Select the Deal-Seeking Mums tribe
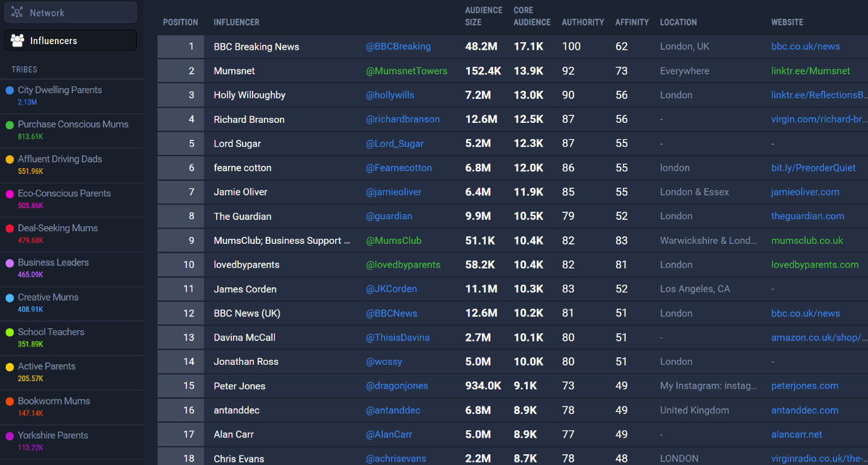Viewport: 868px width, 465px height. (71, 234)
